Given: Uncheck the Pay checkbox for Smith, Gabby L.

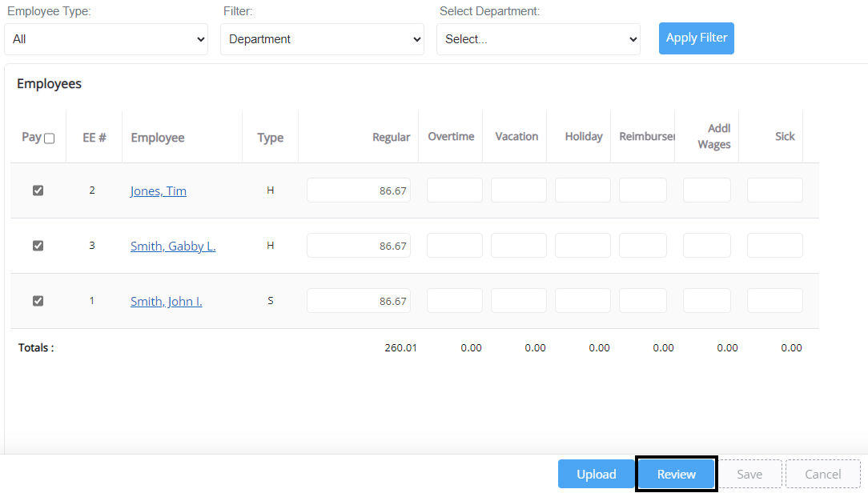Looking at the screenshot, I should pyautogui.click(x=38, y=245).
